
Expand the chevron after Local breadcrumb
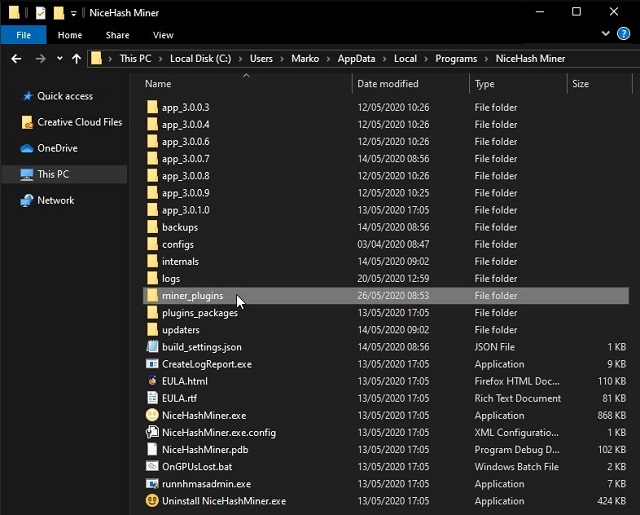click(426, 59)
